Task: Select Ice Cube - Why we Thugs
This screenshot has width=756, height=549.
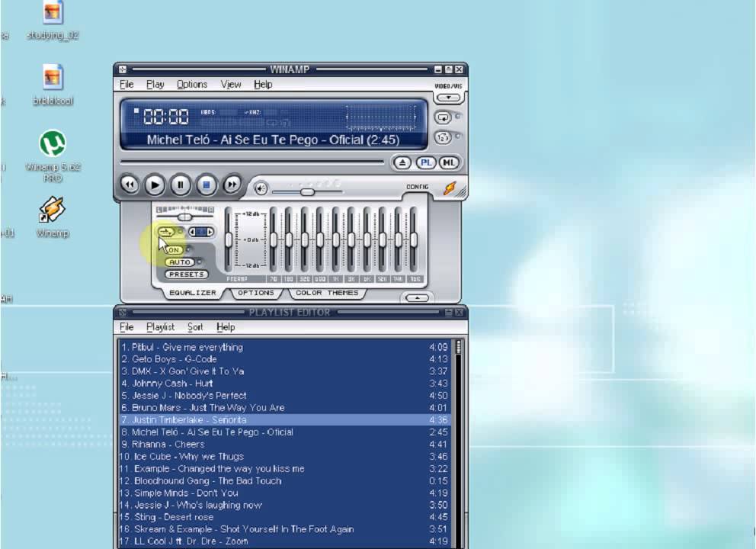Action: (x=284, y=457)
